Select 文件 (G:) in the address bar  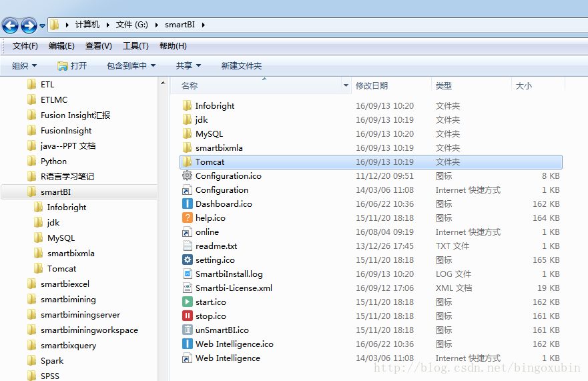pyautogui.click(x=132, y=25)
